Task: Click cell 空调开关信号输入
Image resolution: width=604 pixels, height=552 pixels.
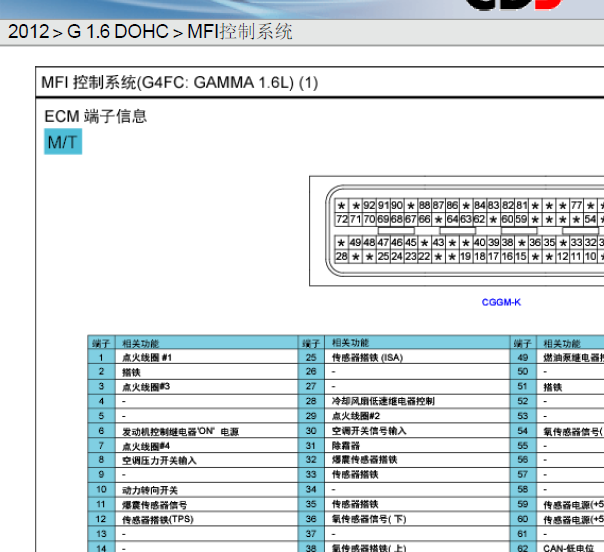Action: click(418, 431)
